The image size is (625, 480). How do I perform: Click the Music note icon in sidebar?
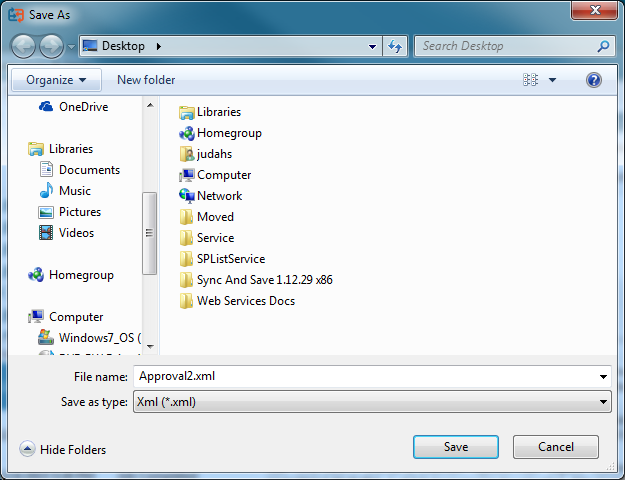(x=46, y=191)
